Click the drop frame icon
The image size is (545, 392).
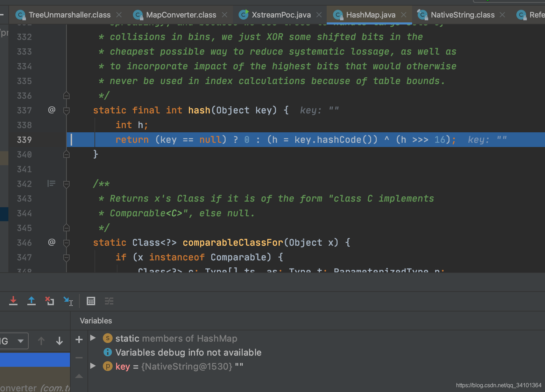[x=49, y=301]
